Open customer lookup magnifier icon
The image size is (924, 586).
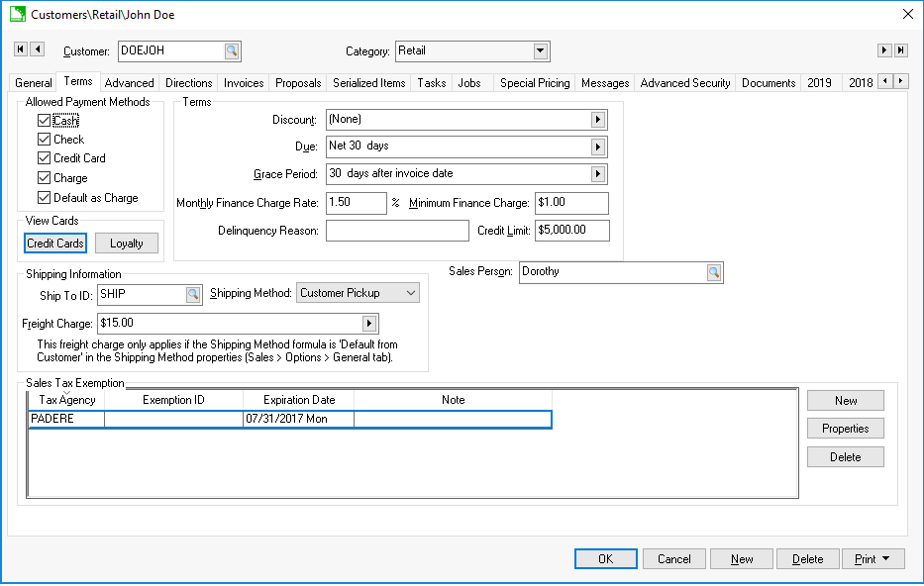[x=231, y=51]
